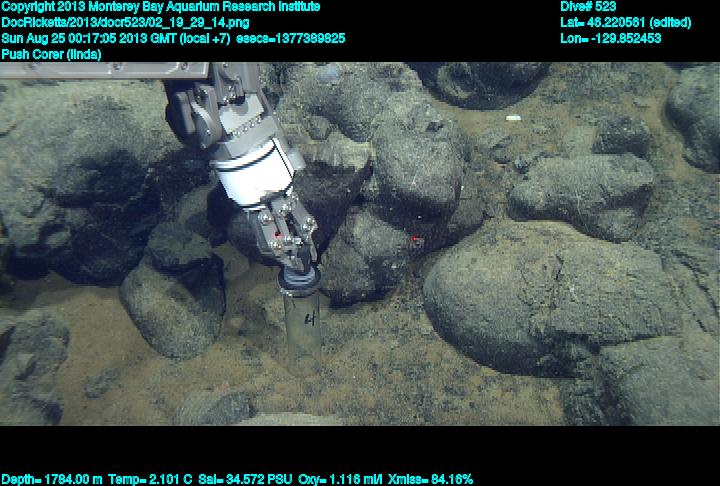
Task: Click the red laser dot on the rock
Action: (x=415, y=238)
